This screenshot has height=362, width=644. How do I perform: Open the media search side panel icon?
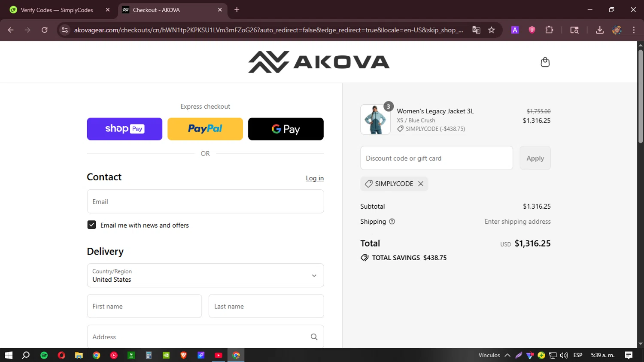click(x=574, y=30)
